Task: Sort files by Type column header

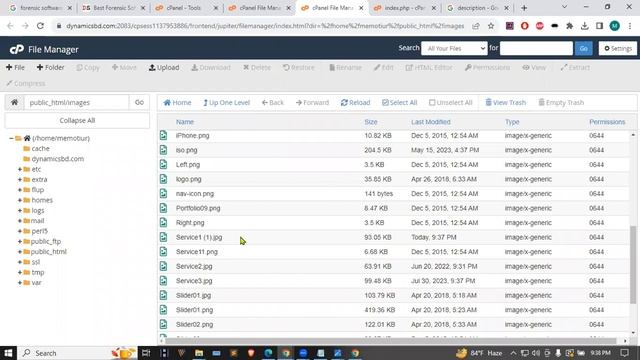Action: 512,122
